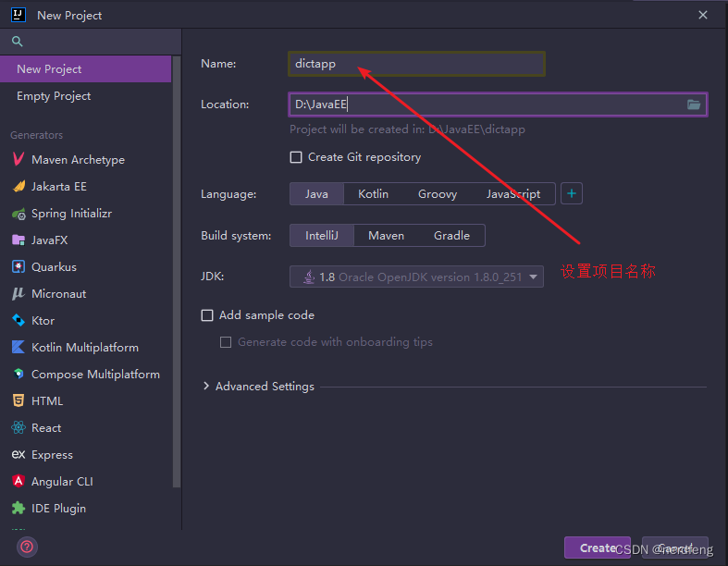
Task: Click the Compose Multiplatform icon
Action: pyautogui.click(x=19, y=374)
